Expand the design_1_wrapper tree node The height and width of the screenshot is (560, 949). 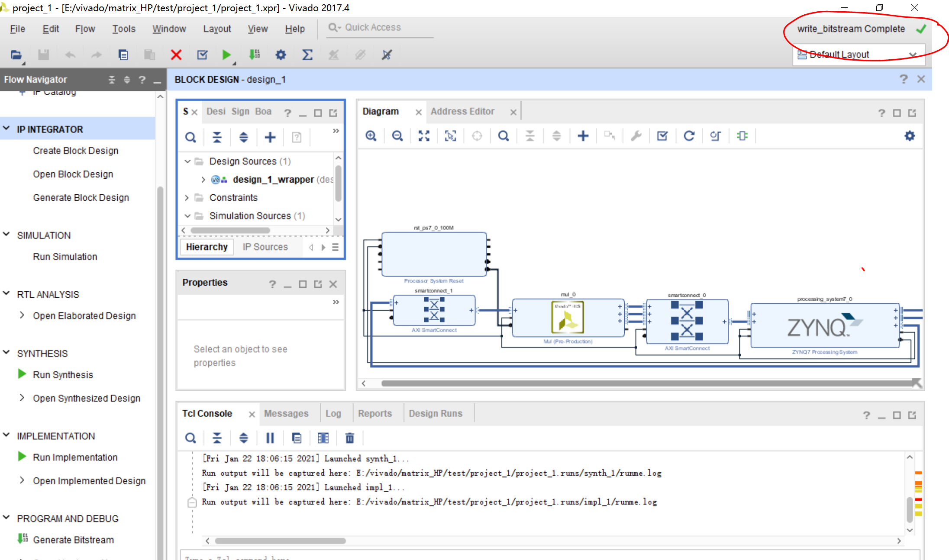203,179
